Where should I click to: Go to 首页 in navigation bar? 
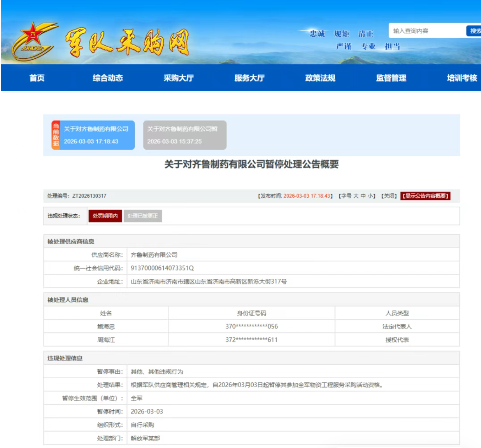37,78
